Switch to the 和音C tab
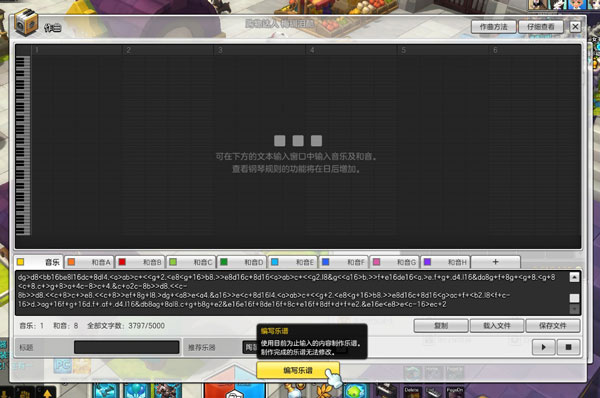 tap(191, 262)
